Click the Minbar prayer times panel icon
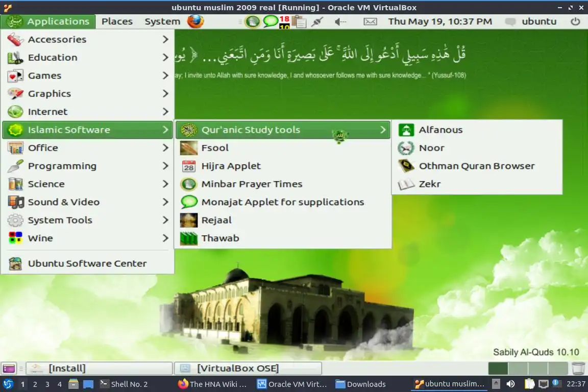The width and height of the screenshot is (588, 392). coord(252,22)
